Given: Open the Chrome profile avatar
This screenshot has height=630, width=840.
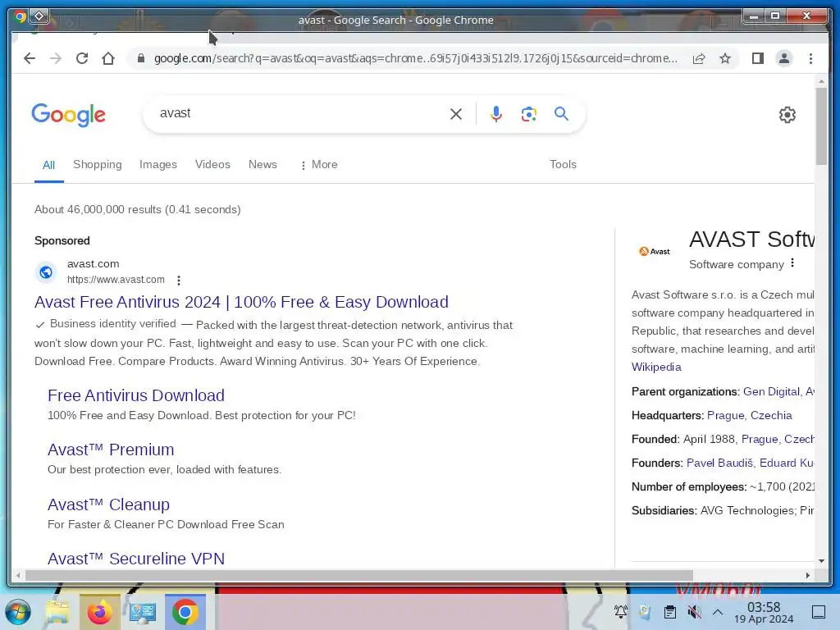Looking at the screenshot, I should click(x=783, y=58).
